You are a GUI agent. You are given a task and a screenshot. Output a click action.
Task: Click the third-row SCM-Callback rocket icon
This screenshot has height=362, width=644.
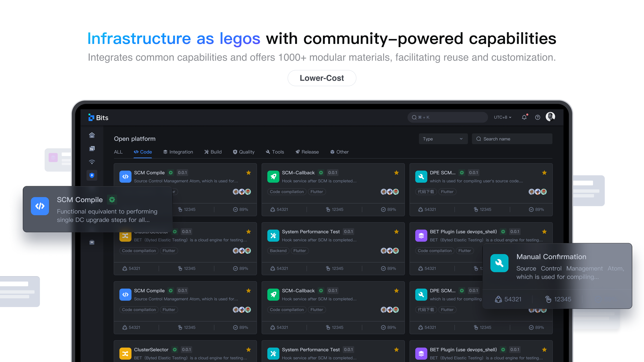tap(273, 295)
